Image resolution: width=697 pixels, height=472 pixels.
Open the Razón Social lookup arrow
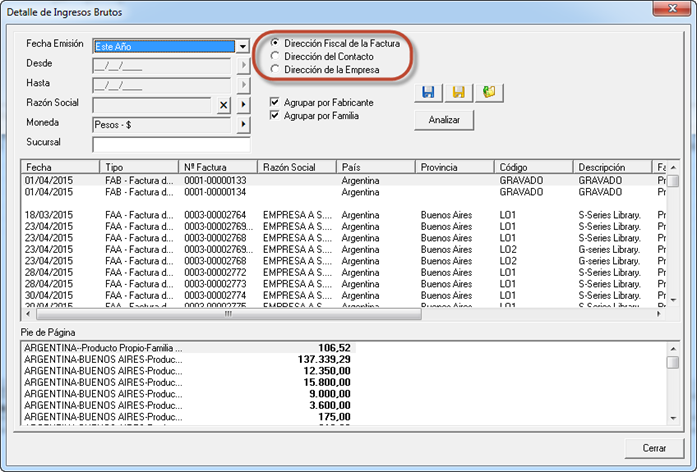(243, 105)
